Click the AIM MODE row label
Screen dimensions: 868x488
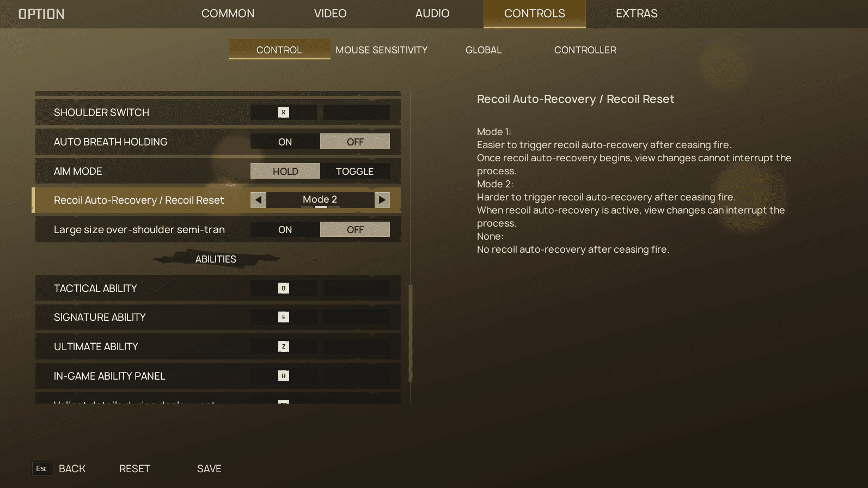(78, 171)
